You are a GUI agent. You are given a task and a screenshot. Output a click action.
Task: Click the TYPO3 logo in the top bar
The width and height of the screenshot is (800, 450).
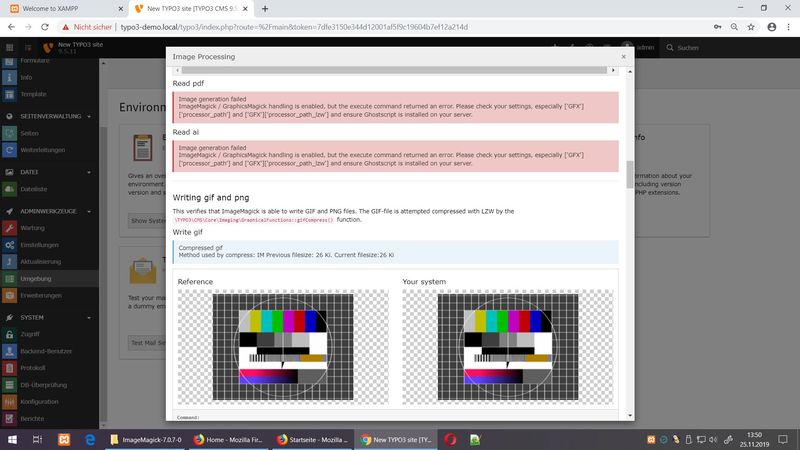click(x=48, y=47)
